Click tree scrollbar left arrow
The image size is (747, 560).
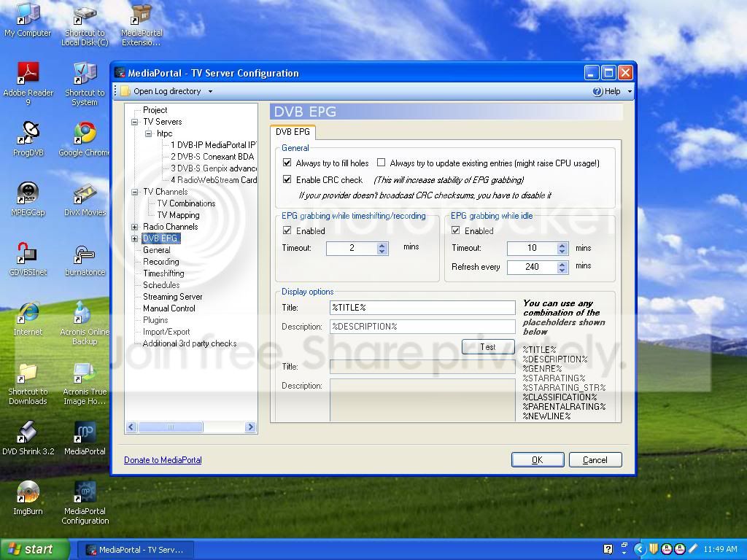pyautogui.click(x=132, y=427)
